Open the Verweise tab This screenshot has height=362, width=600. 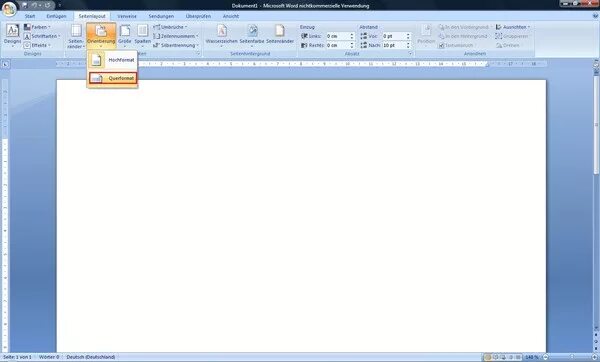[127, 16]
